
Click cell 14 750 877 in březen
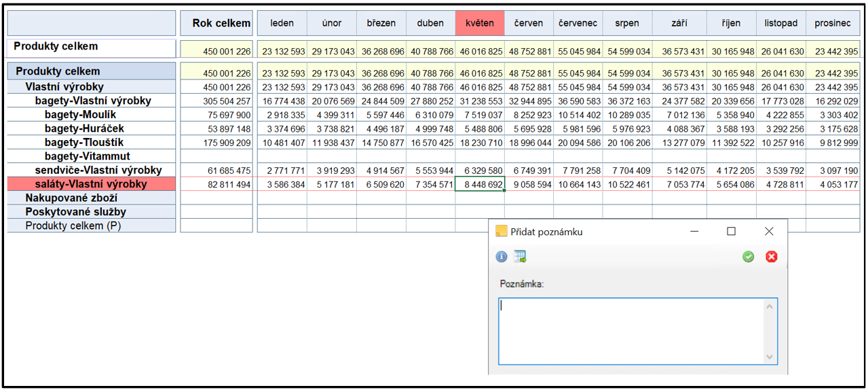coord(381,143)
